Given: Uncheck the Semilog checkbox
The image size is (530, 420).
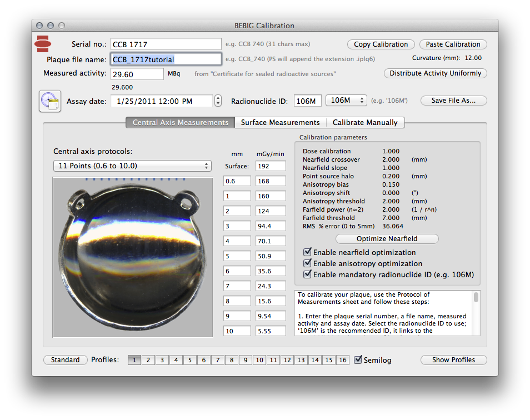Looking at the screenshot, I should 358,360.
